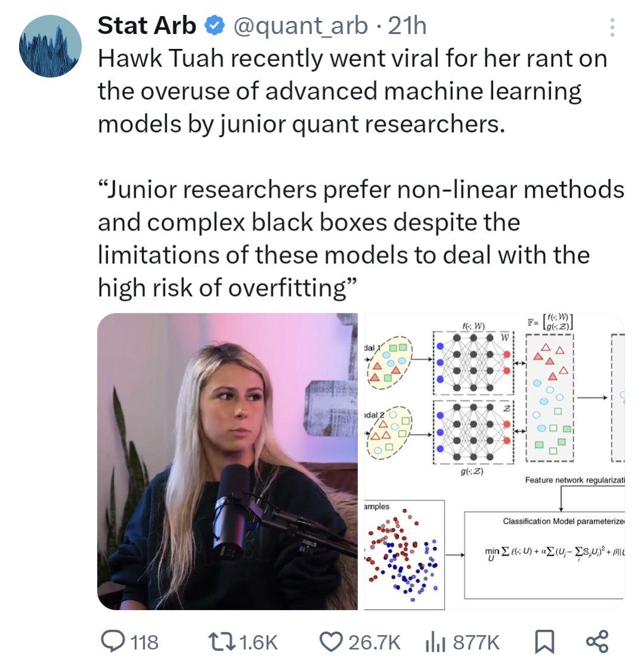644x668 pixels.
Task: Click the 1.6K reposts count
Action: (258, 642)
